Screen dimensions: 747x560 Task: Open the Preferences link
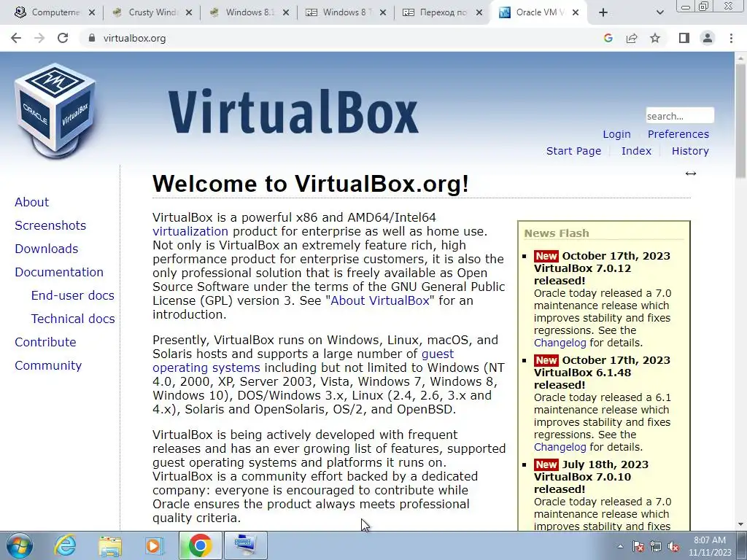pos(678,134)
